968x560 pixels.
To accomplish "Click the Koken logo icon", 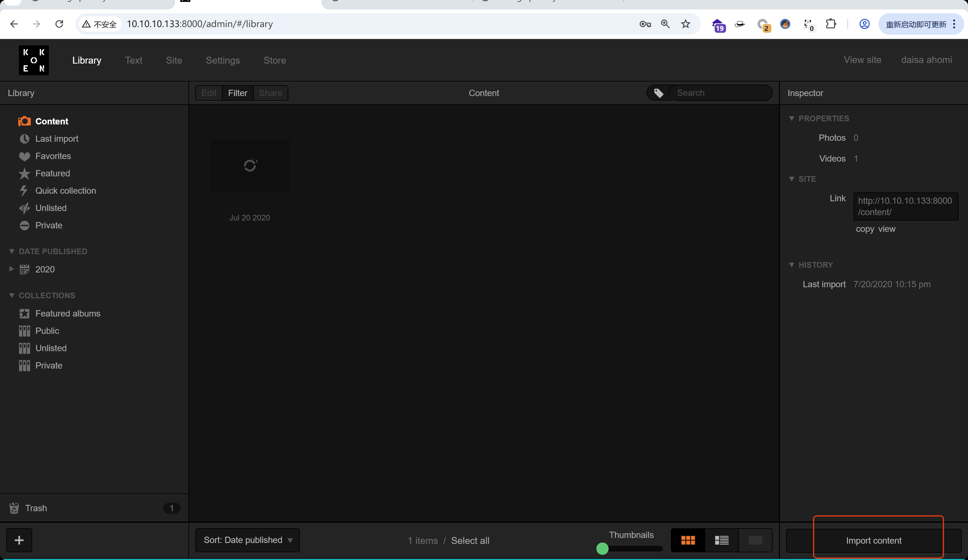I will 34,60.
